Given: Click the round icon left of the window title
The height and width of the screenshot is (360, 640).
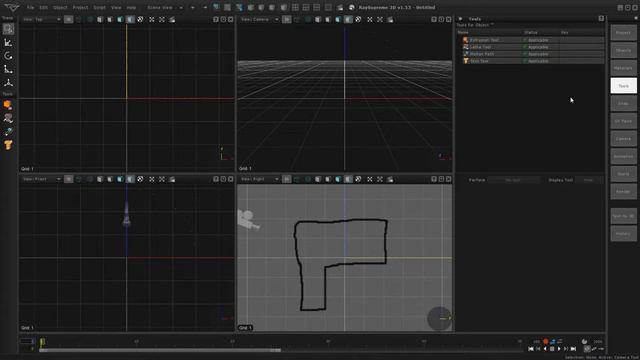Looking at the screenshot, I should (352, 7).
